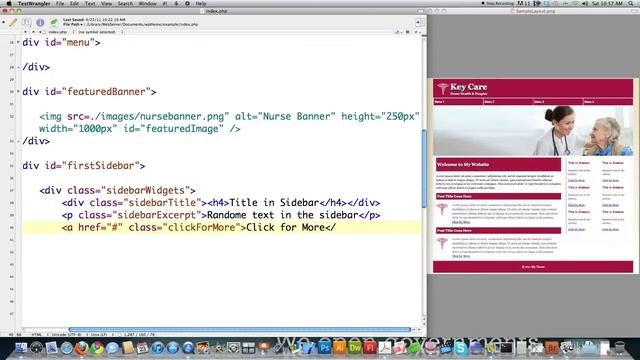Open the iCal calendar icon in Dock
The height and width of the screenshot is (360, 640).
(142, 348)
